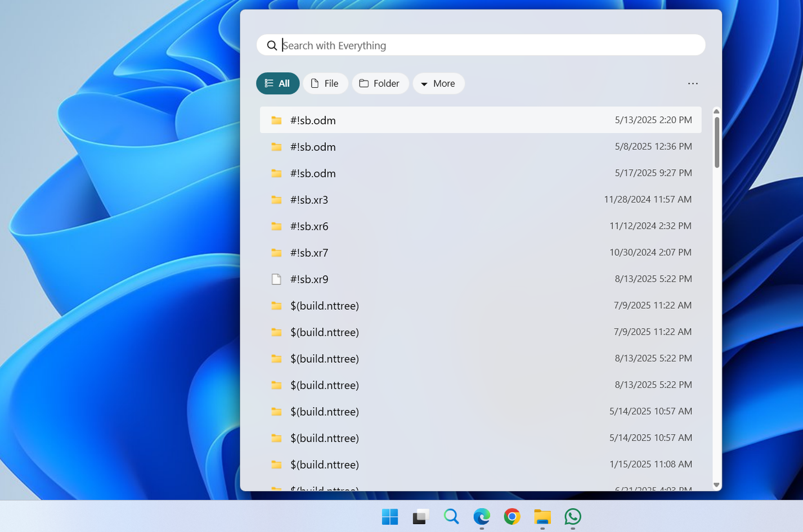The width and height of the screenshot is (803, 532).
Task: Open the Windows Start menu
Action: pyautogui.click(x=390, y=516)
